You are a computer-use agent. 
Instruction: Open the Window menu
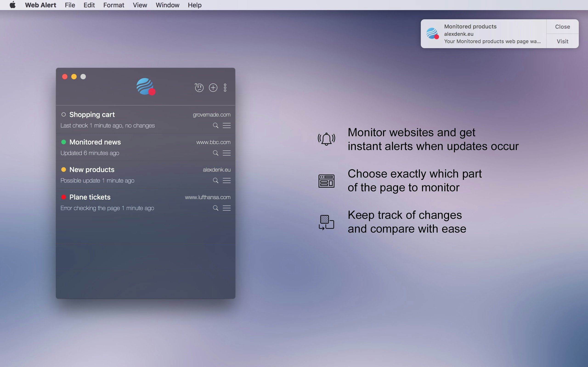[167, 5]
